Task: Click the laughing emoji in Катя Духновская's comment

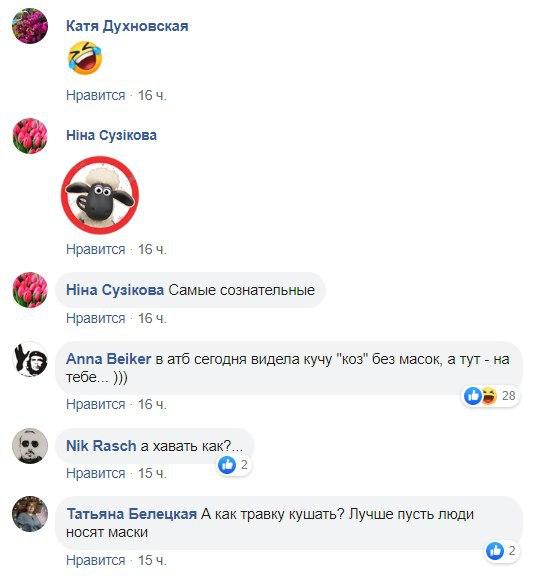Action: (x=85, y=58)
